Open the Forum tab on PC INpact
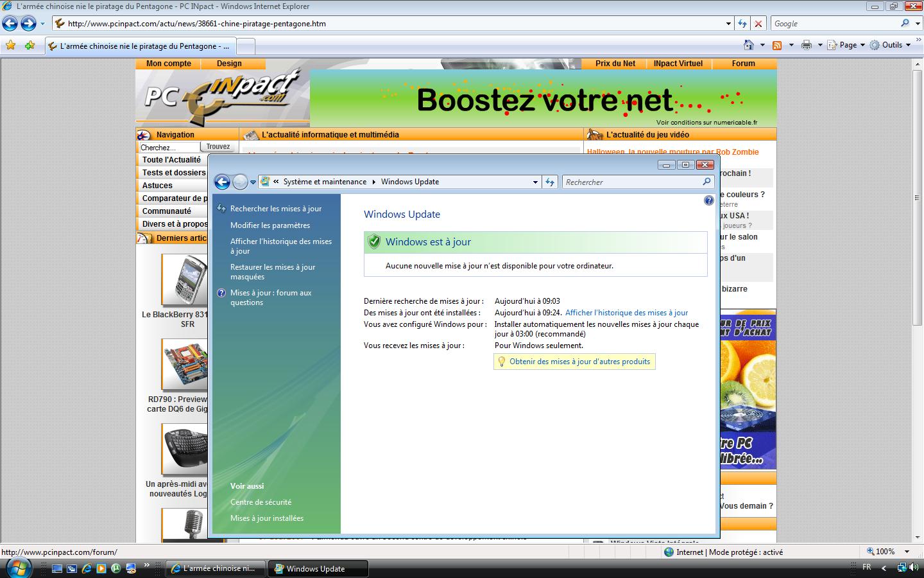Image resolution: width=924 pixels, height=578 pixels. (743, 64)
